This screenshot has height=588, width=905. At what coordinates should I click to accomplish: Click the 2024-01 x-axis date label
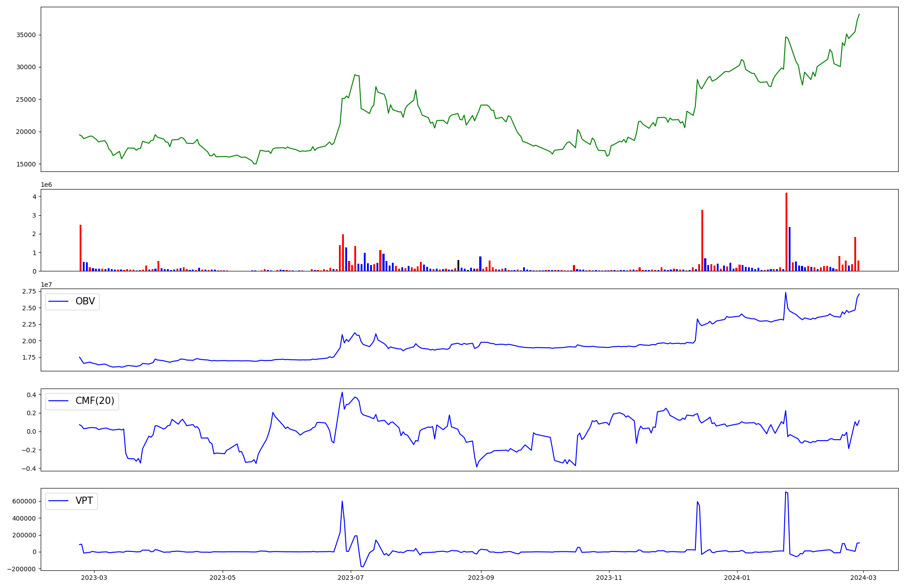click(x=737, y=577)
